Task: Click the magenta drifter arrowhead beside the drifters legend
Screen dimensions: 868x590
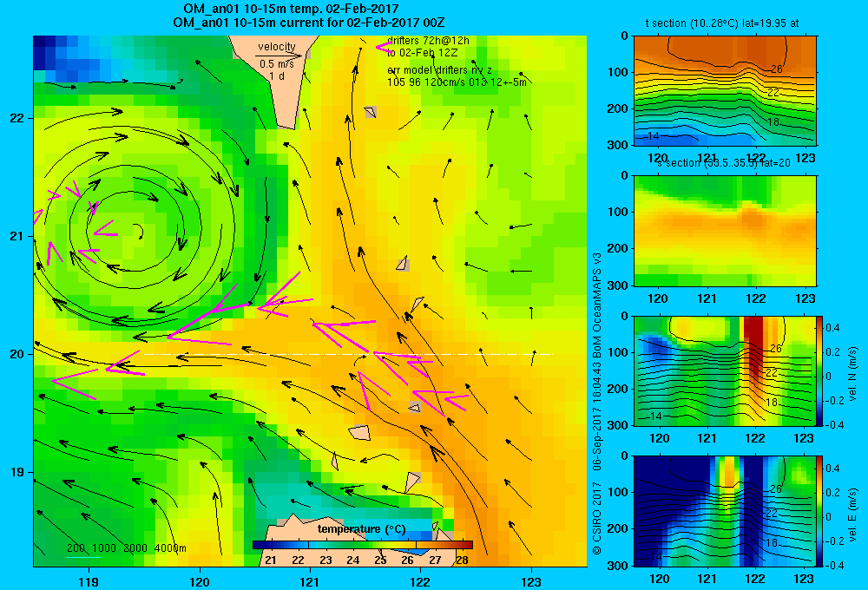Action: pos(383,47)
